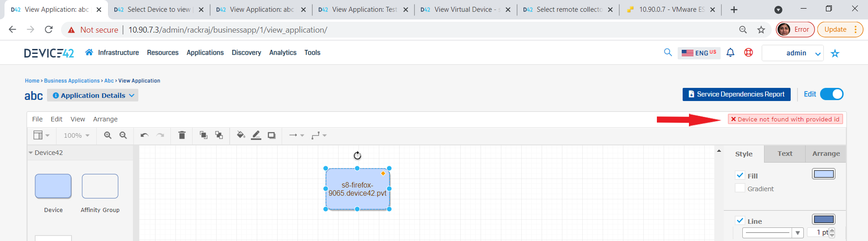This screenshot has height=241, width=868.
Task: Turn off the Edit toggle switch
Action: pos(831,94)
